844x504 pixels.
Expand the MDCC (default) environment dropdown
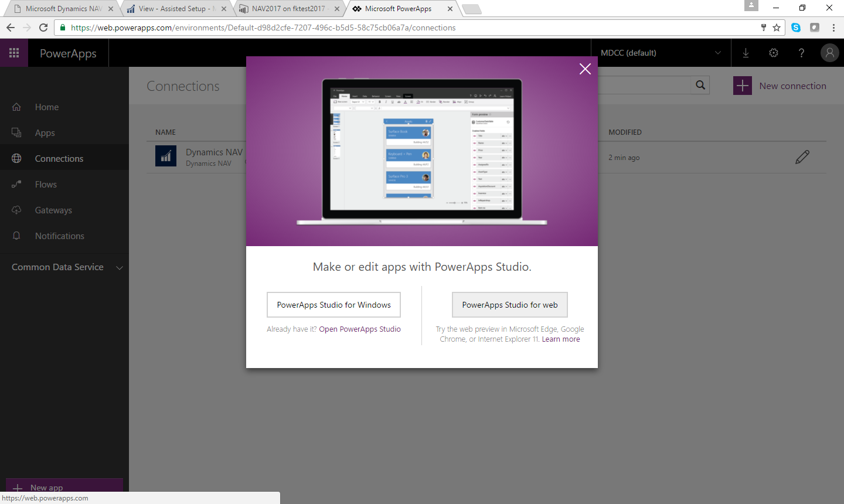tap(718, 53)
